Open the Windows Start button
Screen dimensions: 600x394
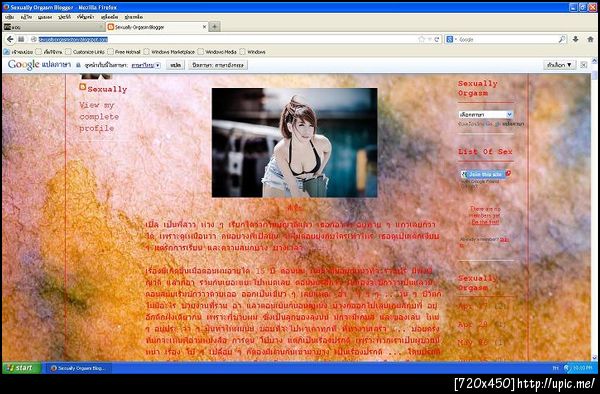click(x=22, y=368)
